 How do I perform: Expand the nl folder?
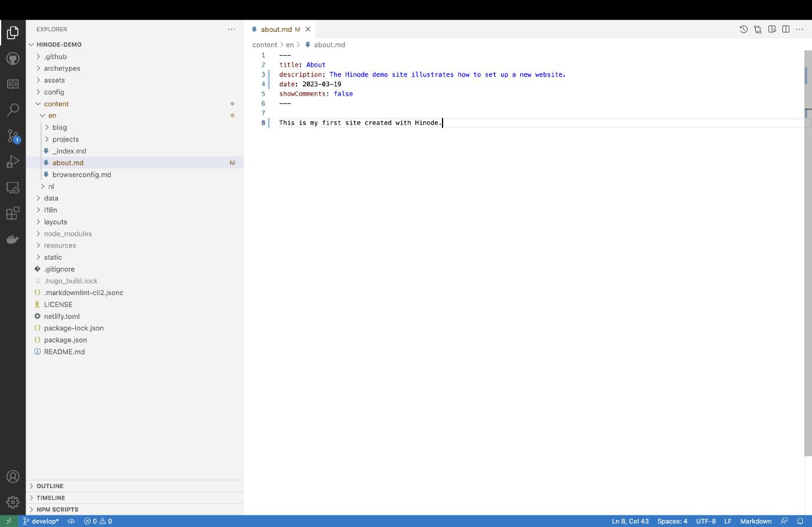[135, 186]
